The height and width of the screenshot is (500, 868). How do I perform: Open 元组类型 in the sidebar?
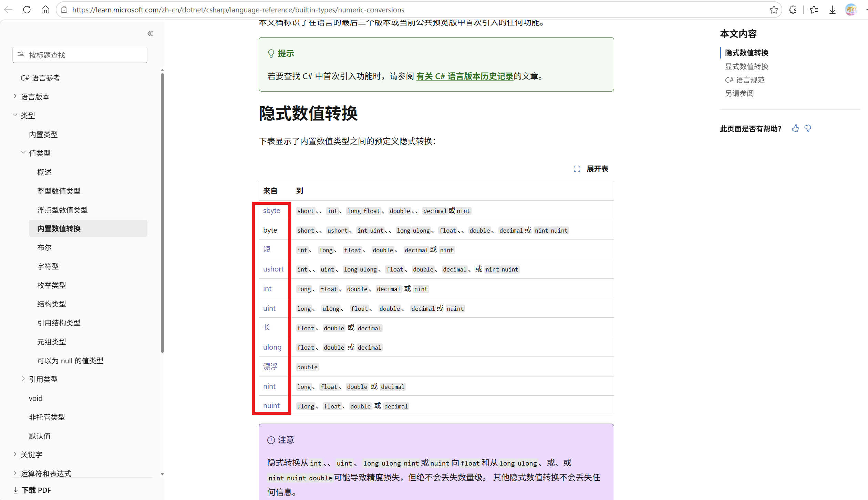point(52,342)
